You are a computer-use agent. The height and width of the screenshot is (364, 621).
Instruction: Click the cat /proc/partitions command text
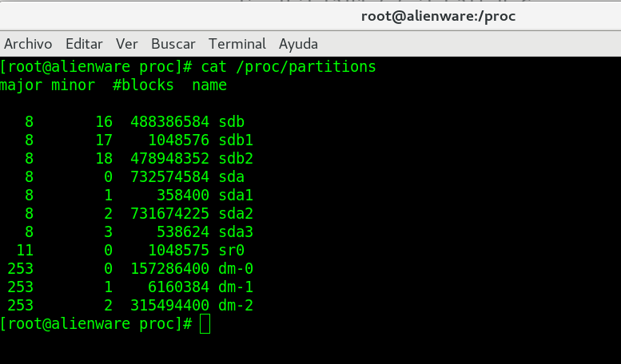pos(288,66)
